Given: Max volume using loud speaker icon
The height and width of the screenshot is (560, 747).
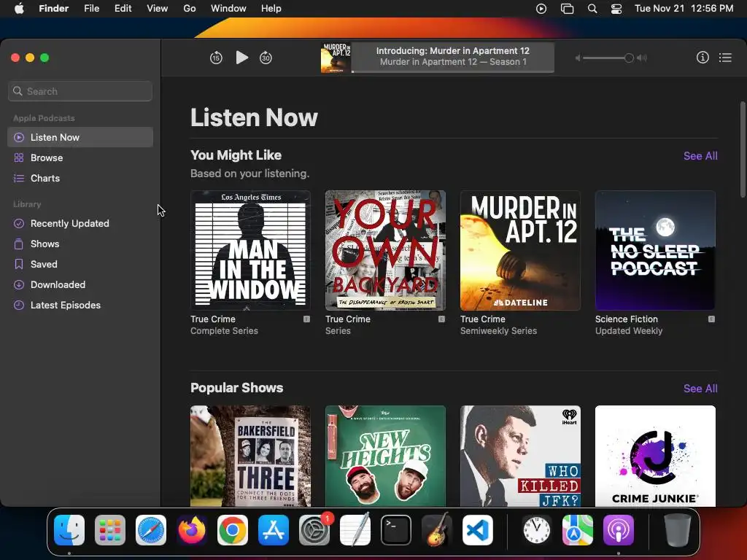Looking at the screenshot, I should pyautogui.click(x=642, y=58).
